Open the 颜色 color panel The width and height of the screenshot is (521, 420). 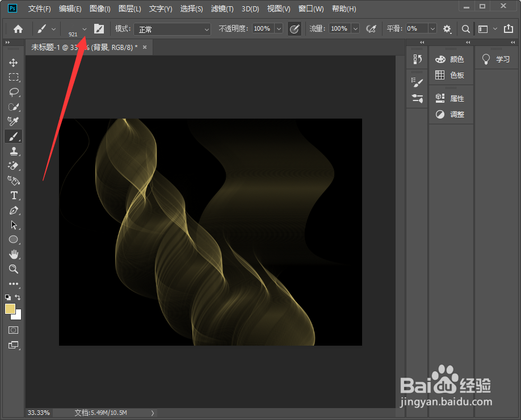tap(450, 60)
